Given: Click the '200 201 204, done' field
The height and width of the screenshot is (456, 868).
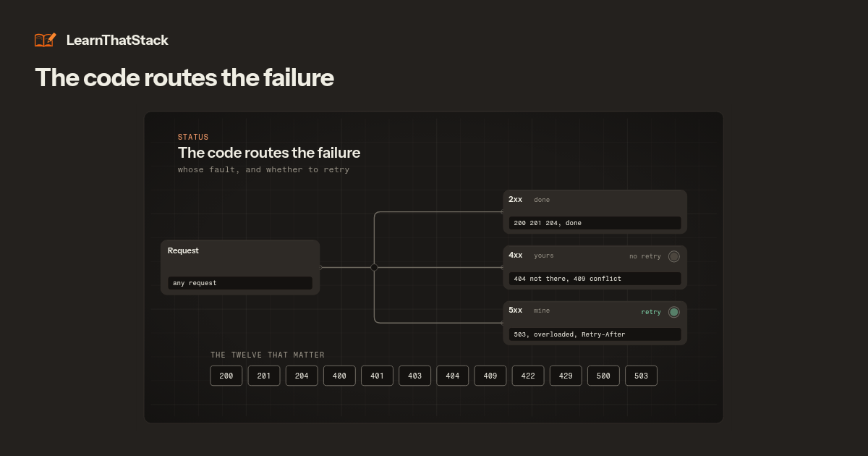Looking at the screenshot, I should coord(595,223).
